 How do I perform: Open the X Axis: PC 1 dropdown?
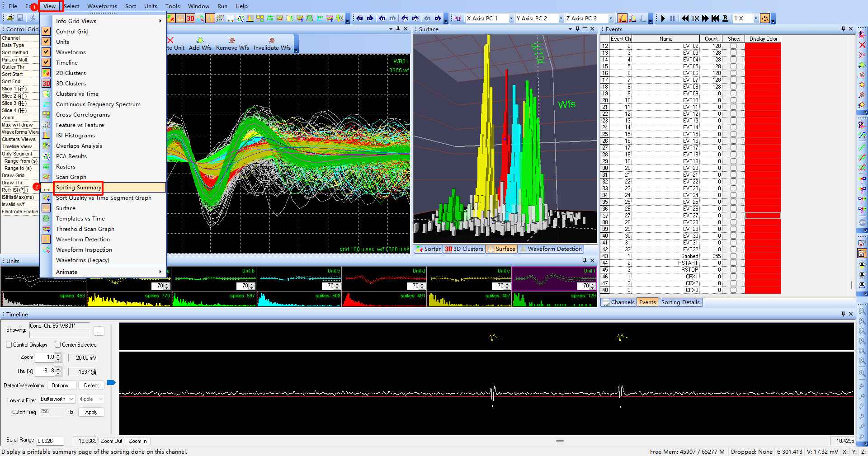point(511,19)
